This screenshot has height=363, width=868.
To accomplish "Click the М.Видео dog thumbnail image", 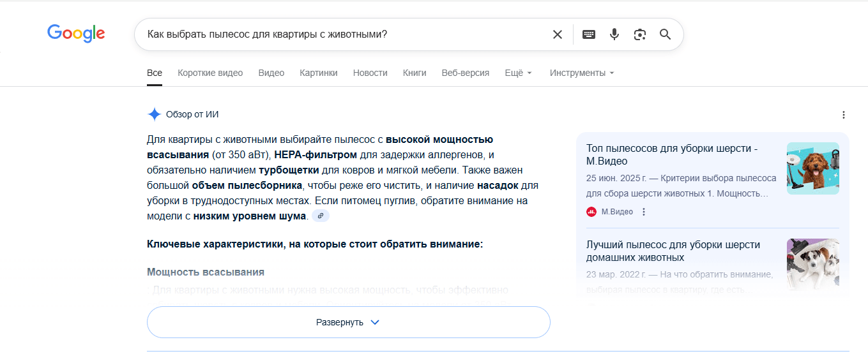I will (812, 168).
